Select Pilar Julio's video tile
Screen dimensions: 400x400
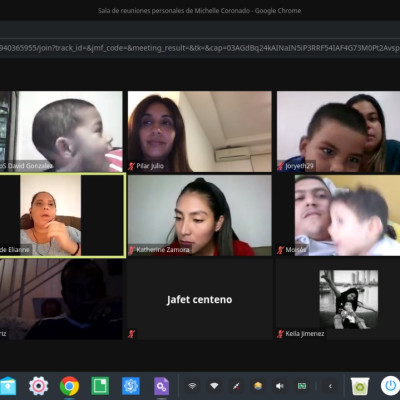(200, 132)
